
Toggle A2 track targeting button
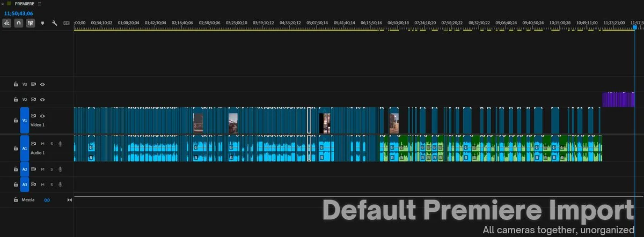25,169
